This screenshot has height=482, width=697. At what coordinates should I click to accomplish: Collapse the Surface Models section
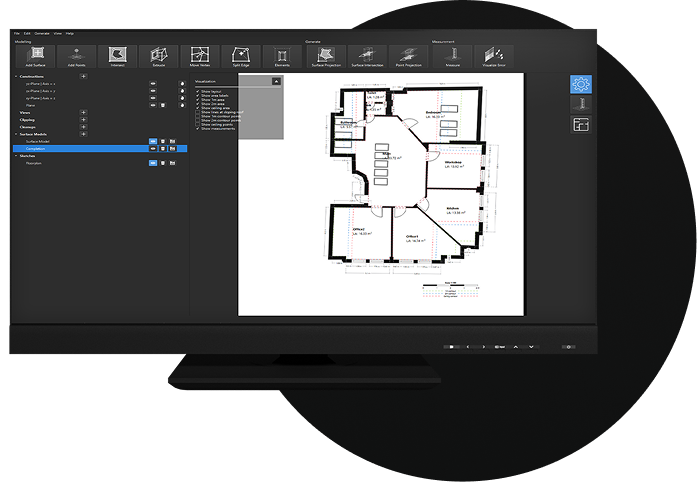point(15,134)
